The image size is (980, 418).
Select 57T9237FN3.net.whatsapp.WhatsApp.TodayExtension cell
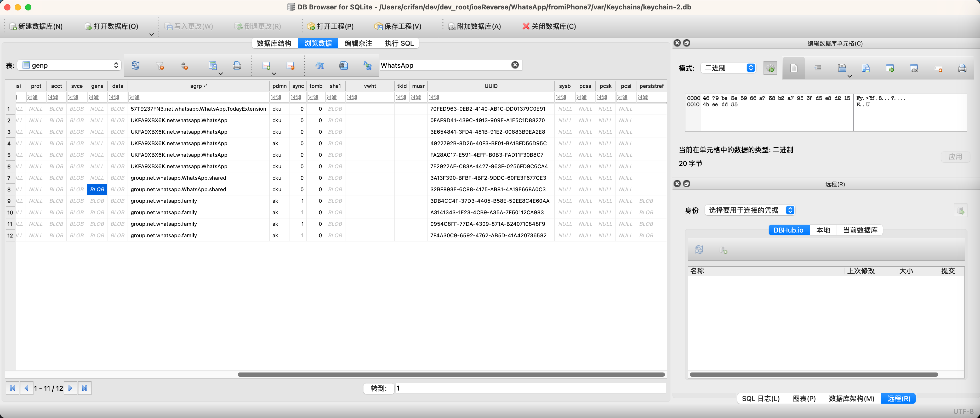click(x=198, y=109)
